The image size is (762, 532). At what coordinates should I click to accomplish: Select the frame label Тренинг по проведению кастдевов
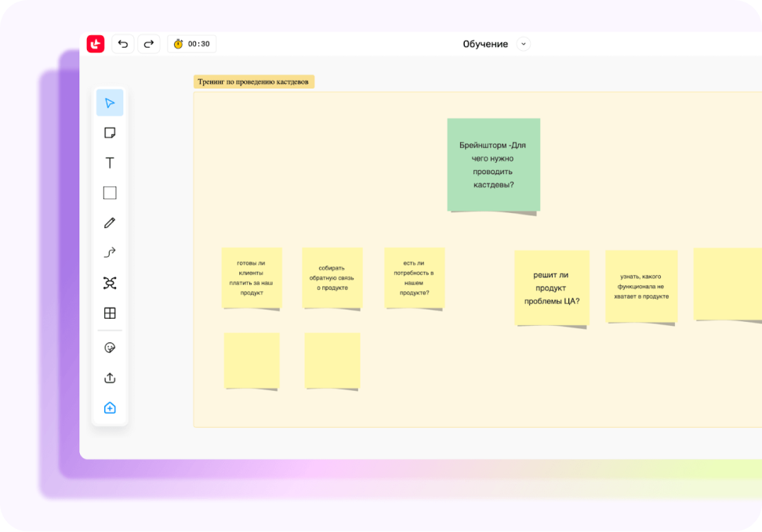click(x=254, y=81)
